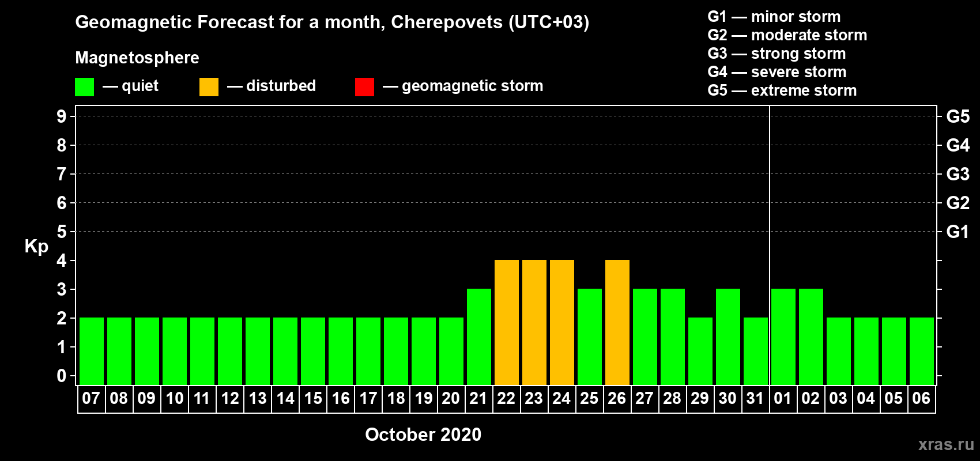Click the 'G3 — strong storm' legend line
The image size is (980, 461).
click(777, 54)
